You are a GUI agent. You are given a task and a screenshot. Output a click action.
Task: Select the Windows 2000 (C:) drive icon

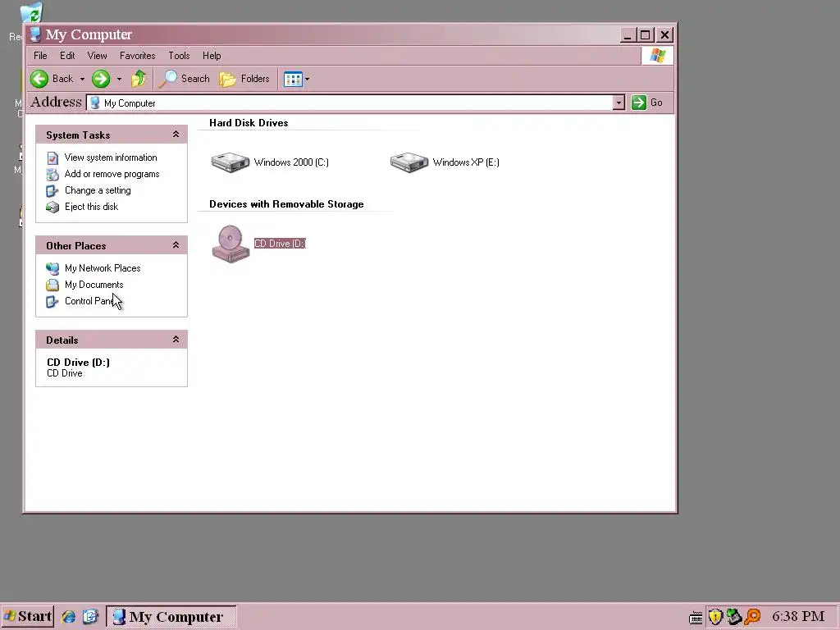[x=231, y=162]
